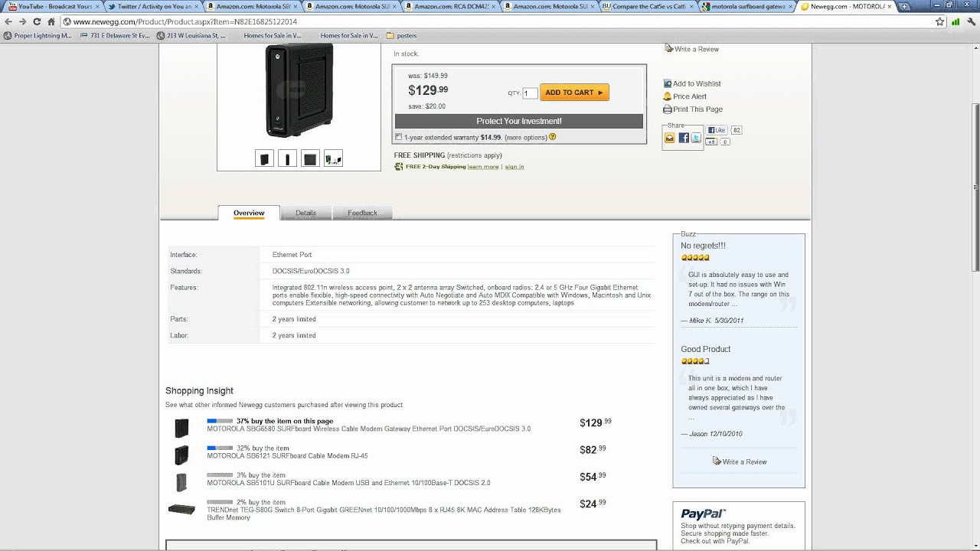Click the warranty help question mark icon
This screenshot has height=551, width=980.
(x=553, y=137)
